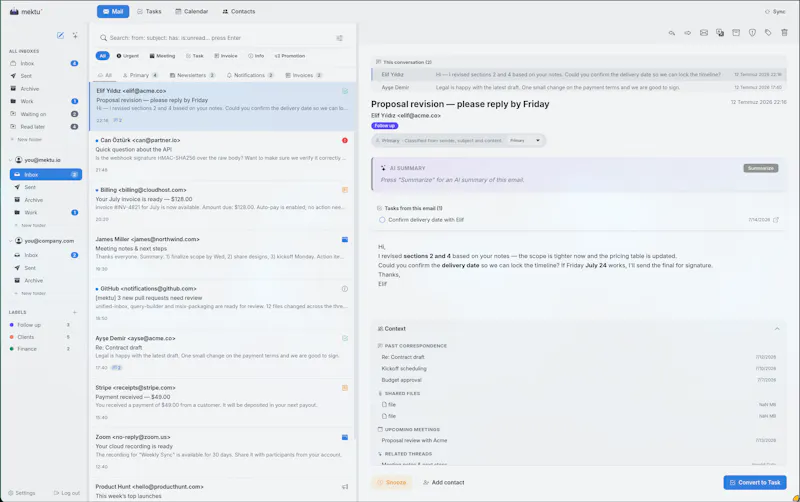Click the meeting icon on James Miller email
Viewport: 800px width, 502px height.
(345, 239)
